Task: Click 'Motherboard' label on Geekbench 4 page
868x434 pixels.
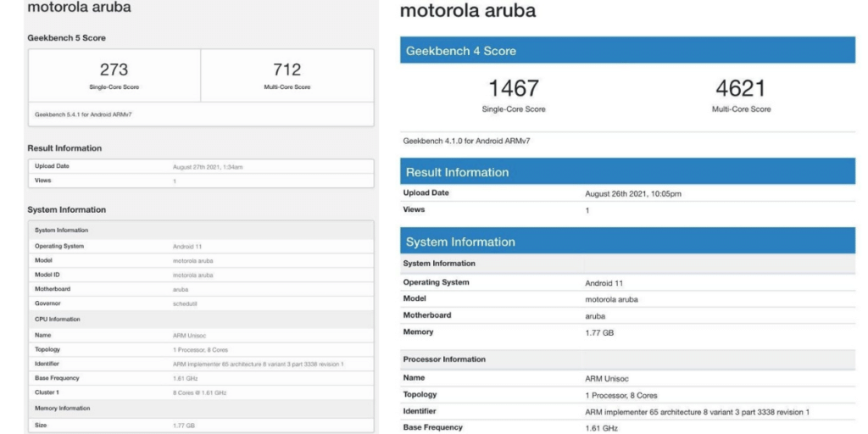Action: tap(427, 315)
